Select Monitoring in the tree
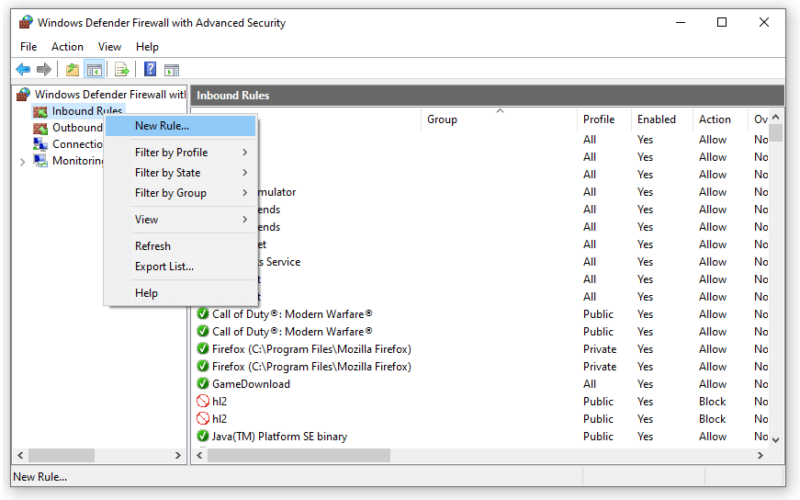Image resolution: width=800 pixels, height=500 pixels. (x=78, y=160)
